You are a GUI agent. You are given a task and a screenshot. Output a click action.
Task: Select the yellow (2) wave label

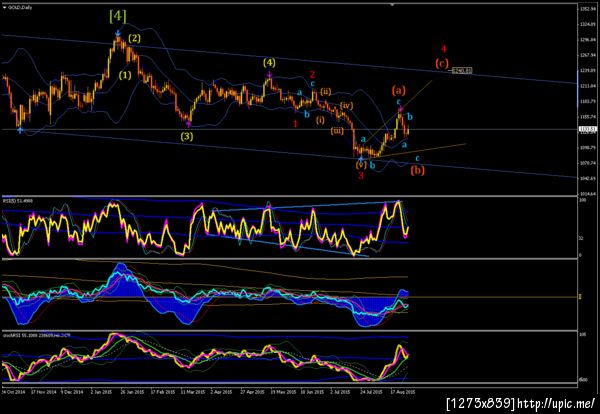[134, 38]
